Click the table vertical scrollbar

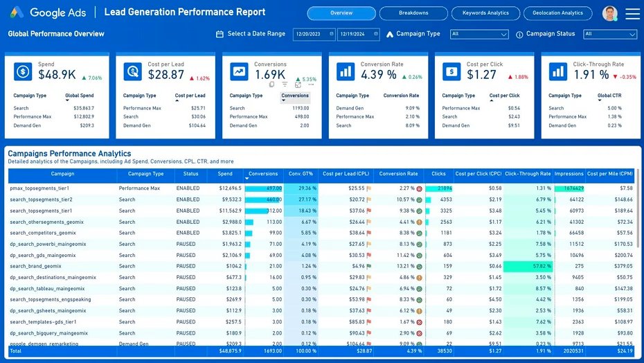(x=638, y=208)
